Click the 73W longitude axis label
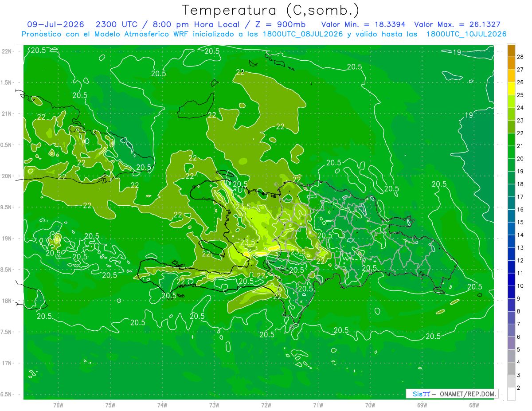532x411 pixels. (214, 405)
